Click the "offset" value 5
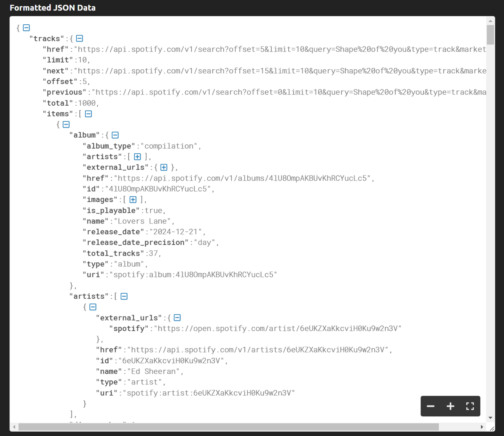504x436 pixels. [x=85, y=81]
